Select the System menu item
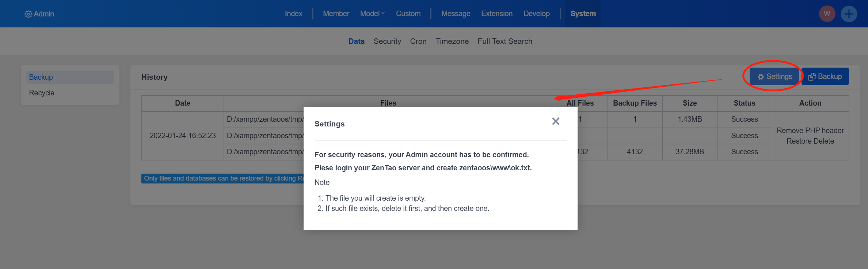Viewport: 868px width, 269px height. tap(583, 14)
